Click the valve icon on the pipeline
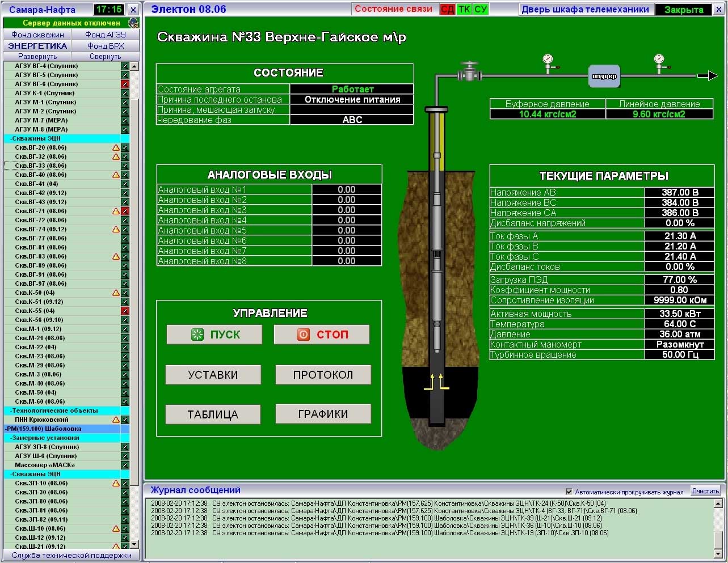Viewport: 728px width, 563px height. click(469, 72)
